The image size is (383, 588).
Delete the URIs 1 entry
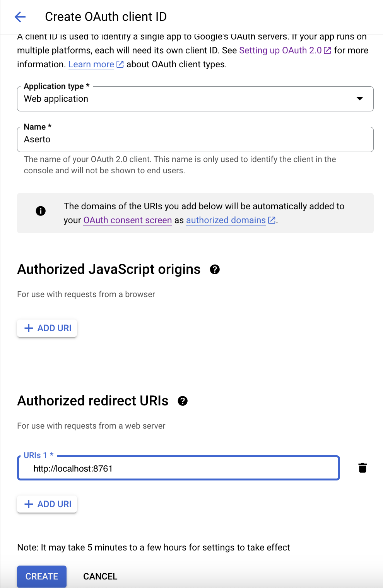[362, 468]
